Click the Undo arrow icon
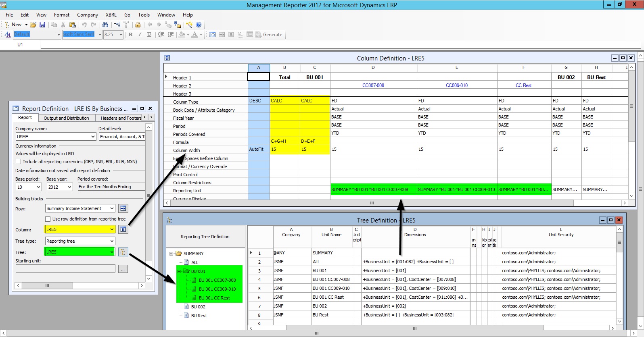This screenshot has width=644, height=337. (x=84, y=25)
